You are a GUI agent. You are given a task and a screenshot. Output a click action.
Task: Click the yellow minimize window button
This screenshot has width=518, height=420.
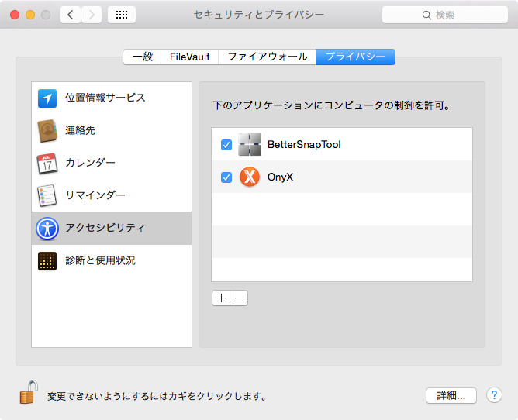tap(30, 15)
